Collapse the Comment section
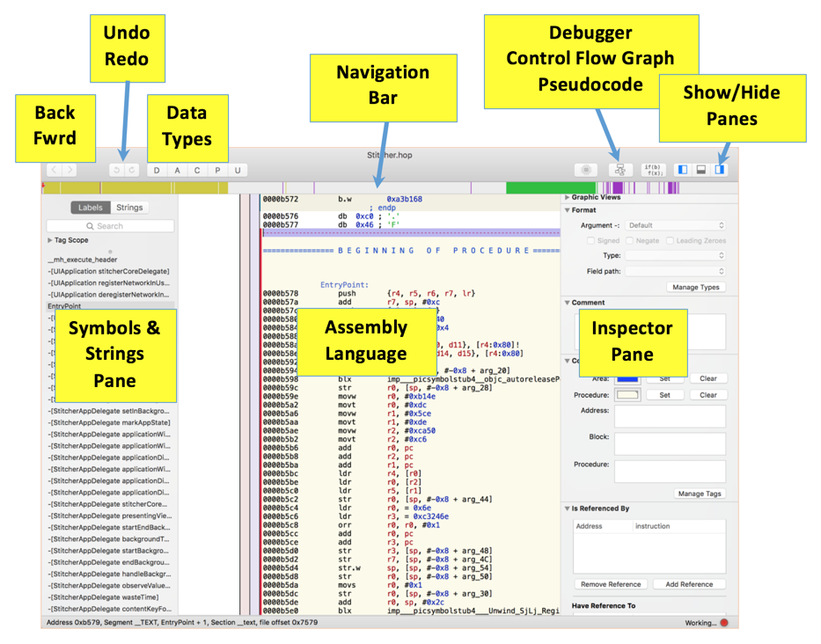The image size is (821, 644). pyautogui.click(x=567, y=303)
